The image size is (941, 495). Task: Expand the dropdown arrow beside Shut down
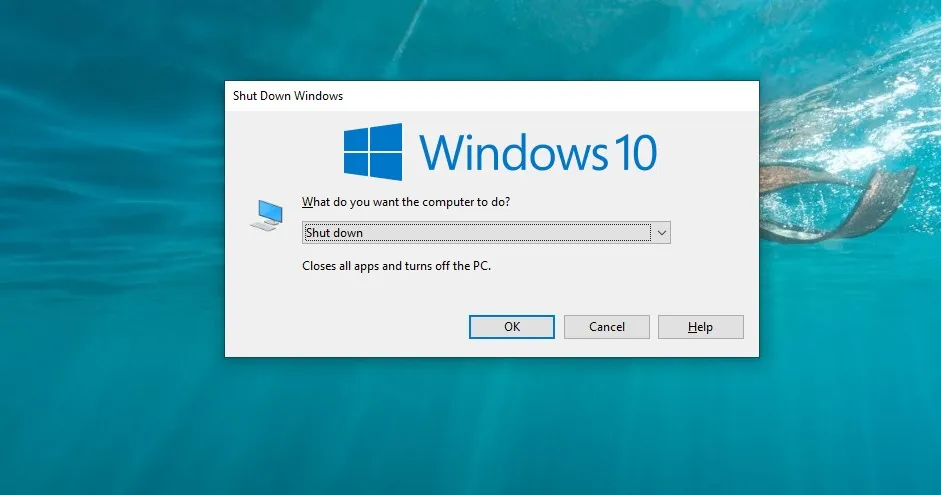[x=660, y=233]
